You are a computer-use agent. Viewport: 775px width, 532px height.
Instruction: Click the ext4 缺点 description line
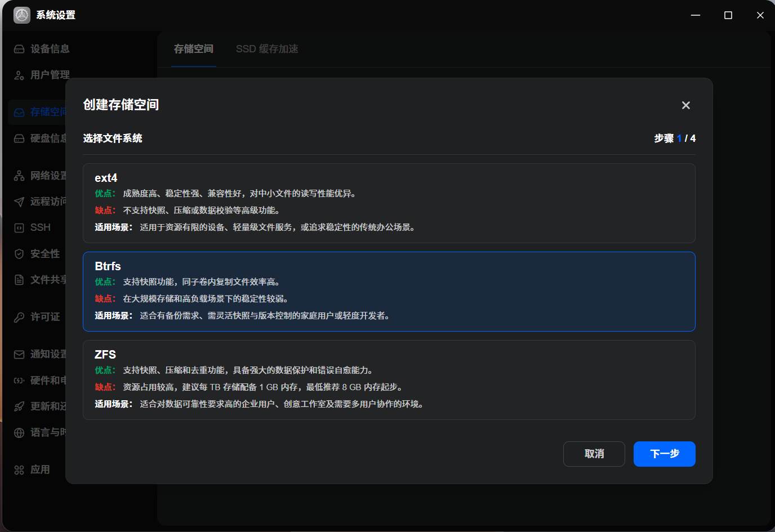[188, 211]
